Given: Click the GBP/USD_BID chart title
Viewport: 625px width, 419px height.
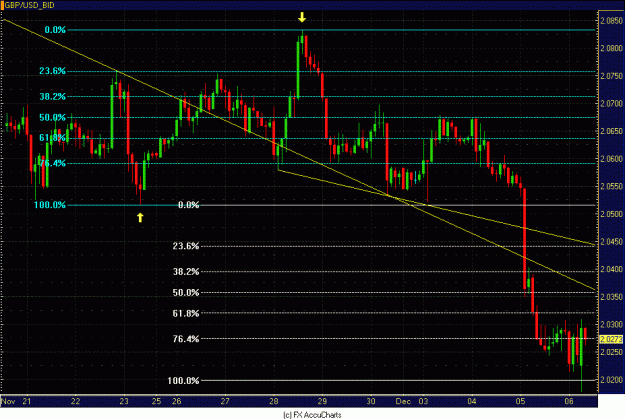Looking at the screenshot, I should click(x=29, y=5).
